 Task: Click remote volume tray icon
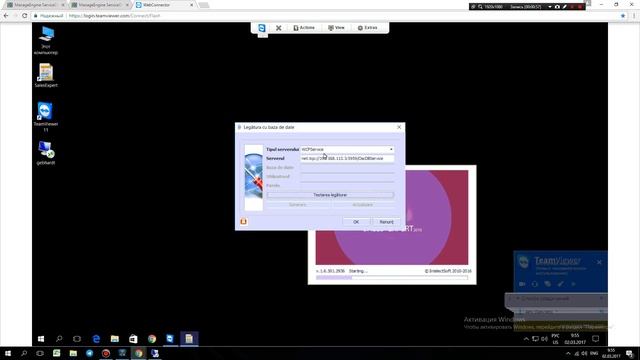pyautogui.click(x=544, y=339)
